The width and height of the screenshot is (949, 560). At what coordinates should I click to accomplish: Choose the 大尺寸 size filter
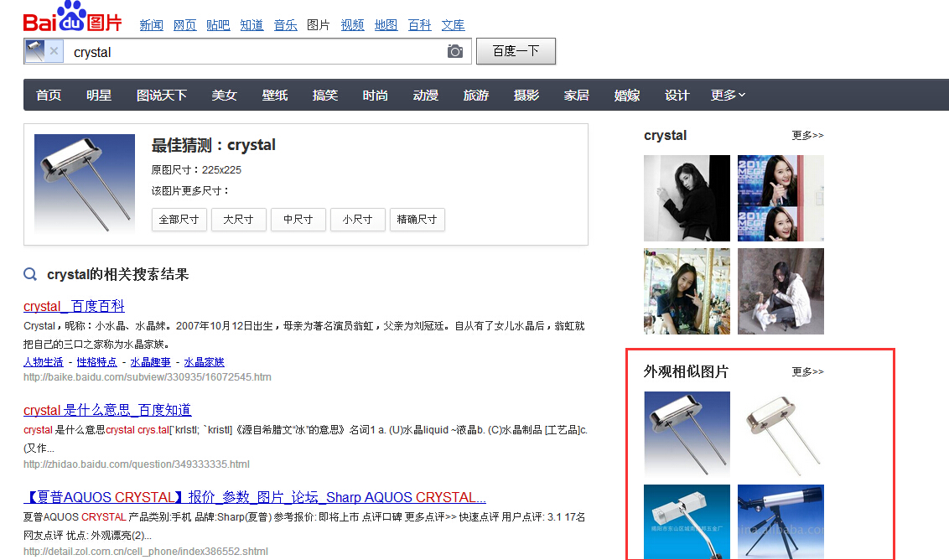[x=238, y=220]
